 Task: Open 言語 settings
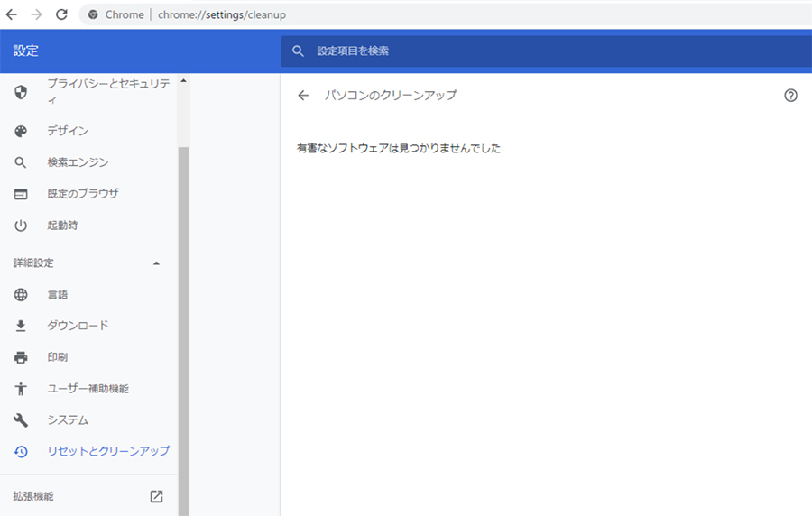(58, 294)
